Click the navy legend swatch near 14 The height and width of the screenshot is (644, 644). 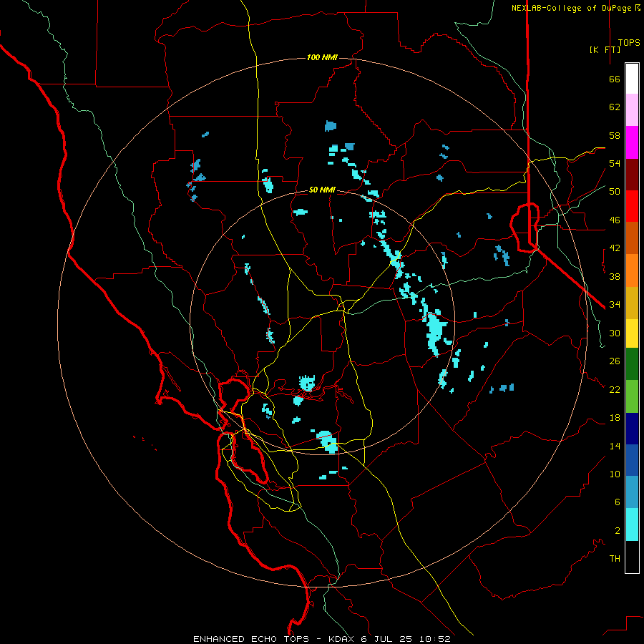click(x=632, y=429)
